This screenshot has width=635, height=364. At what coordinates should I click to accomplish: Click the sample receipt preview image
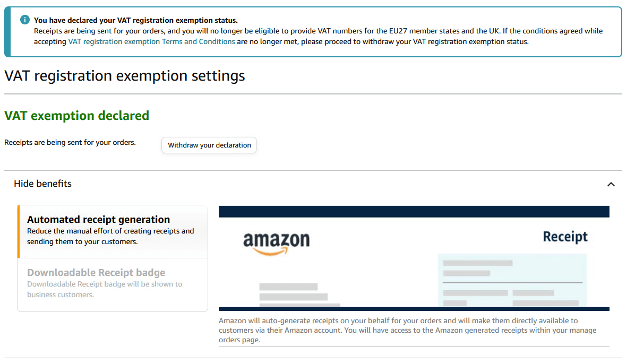pyautogui.click(x=414, y=258)
